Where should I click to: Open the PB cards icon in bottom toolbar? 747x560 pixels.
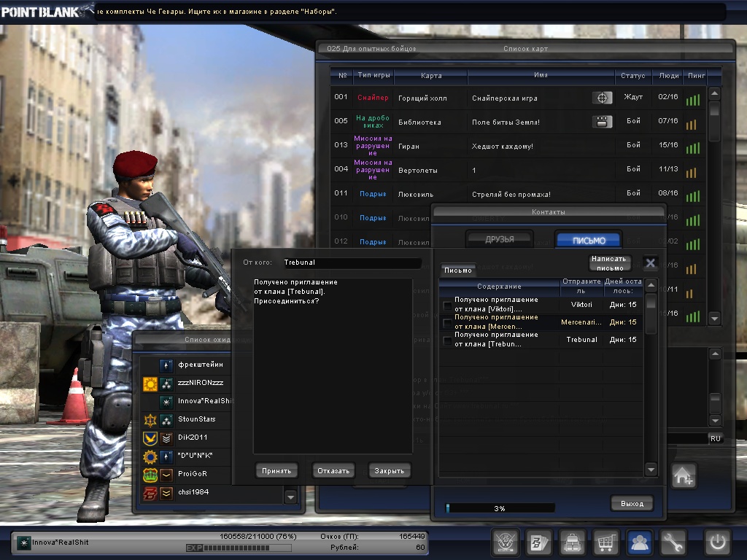pyautogui.click(x=538, y=542)
